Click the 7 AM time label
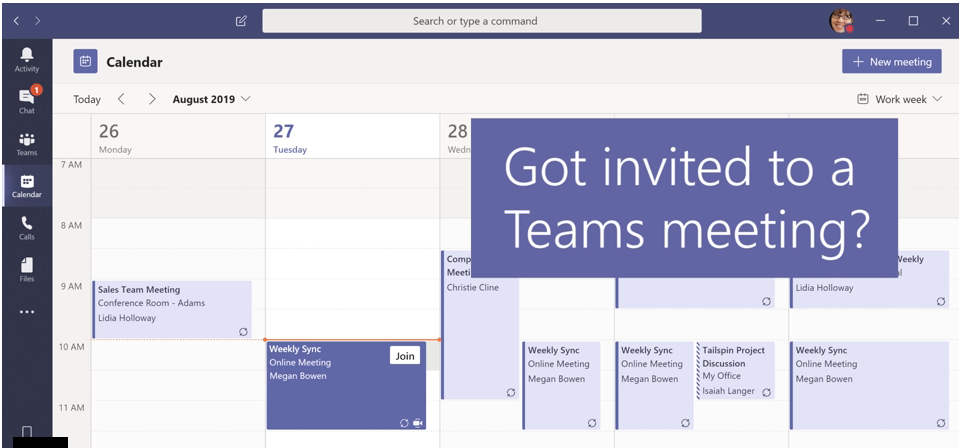Image resolution: width=959 pixels, height=448 pixels. 71,165
